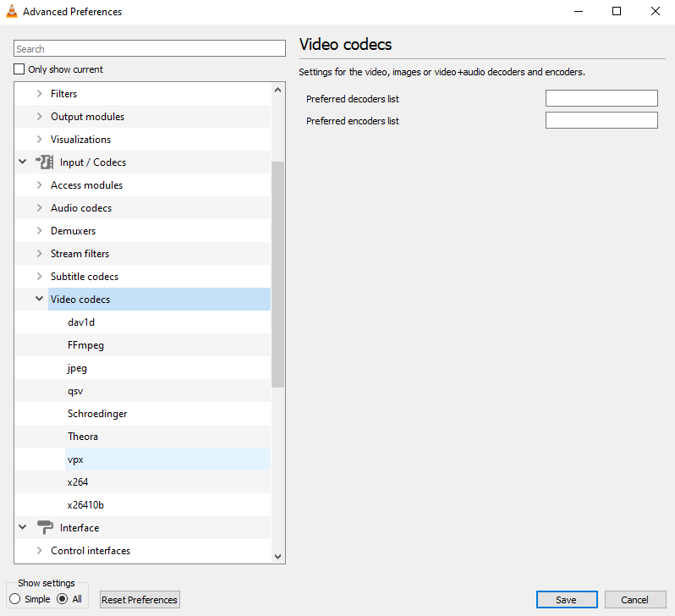Select the Access modules tree item

[x=86, y=185]
